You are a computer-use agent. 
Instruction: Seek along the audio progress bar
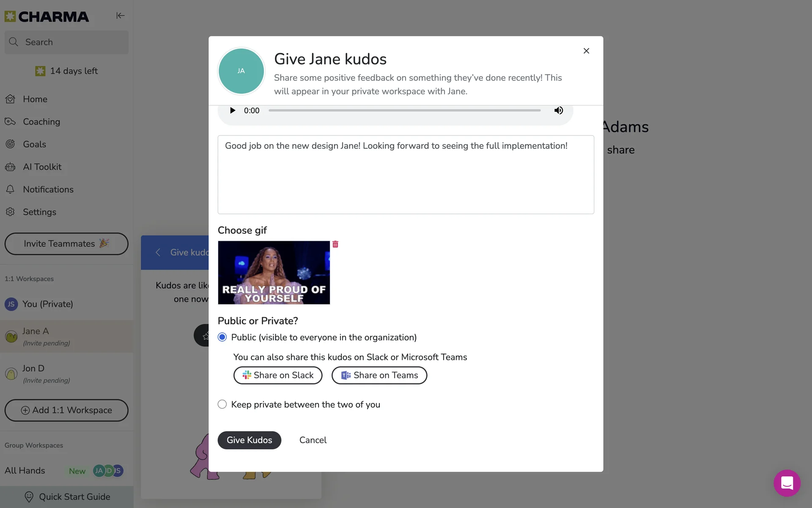coord(404,110)
